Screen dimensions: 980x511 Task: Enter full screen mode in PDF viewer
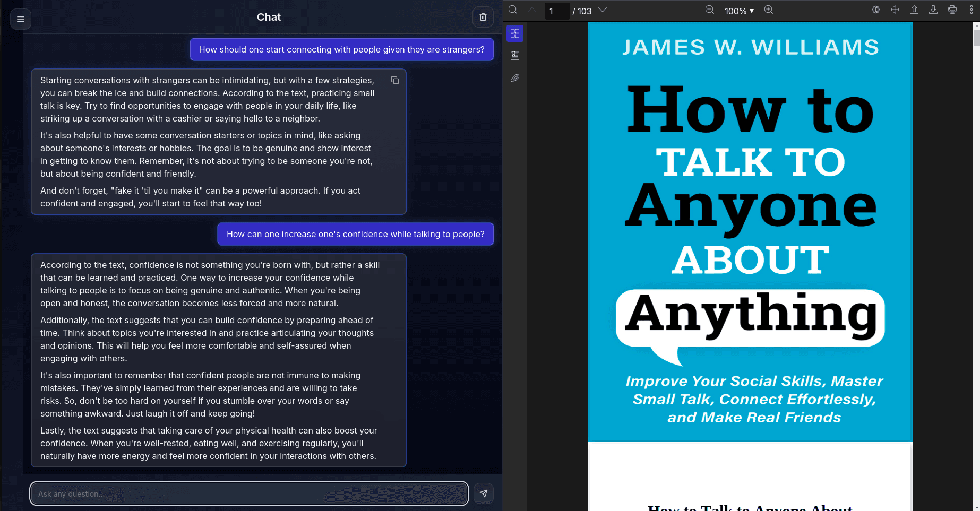[895, 10]
